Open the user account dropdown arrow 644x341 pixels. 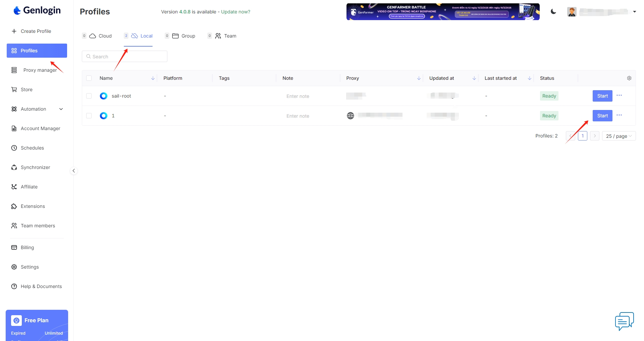point(634,12)
